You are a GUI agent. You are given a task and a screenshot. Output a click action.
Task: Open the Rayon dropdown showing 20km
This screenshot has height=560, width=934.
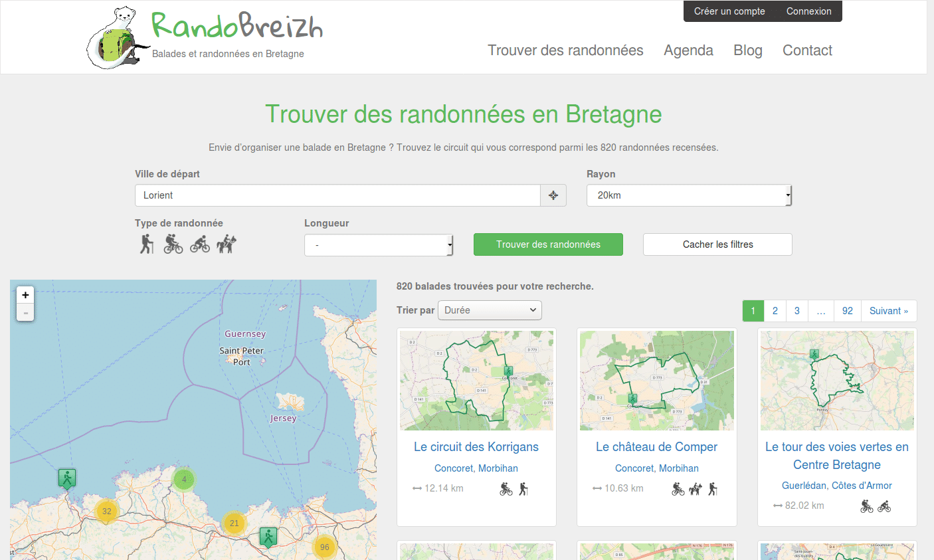[689, 195]
